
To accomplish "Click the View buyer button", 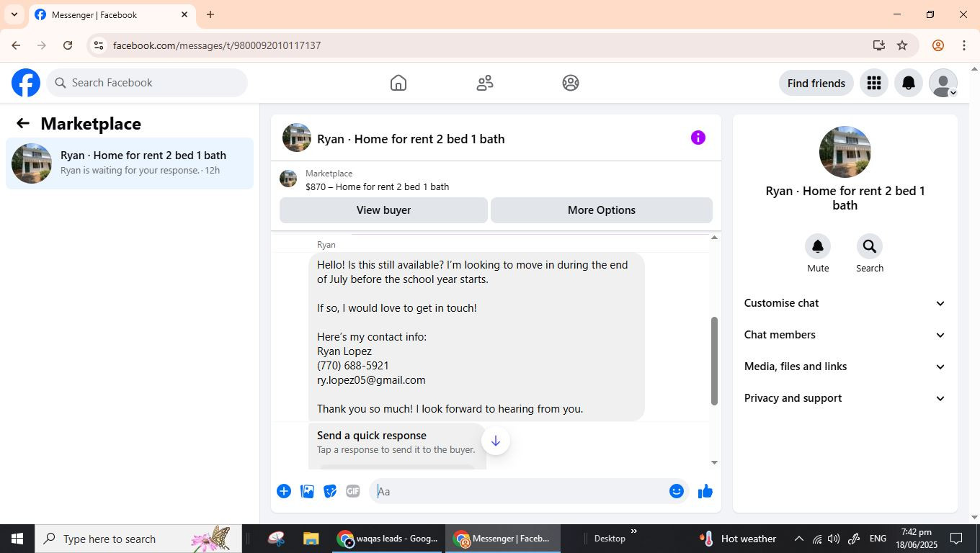I will pos(383,210).
